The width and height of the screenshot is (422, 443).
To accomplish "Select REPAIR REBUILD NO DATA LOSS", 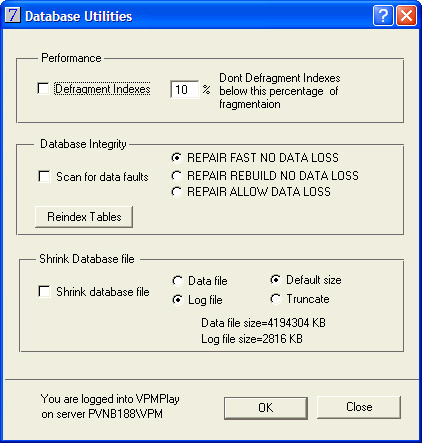I will point(177,176).
